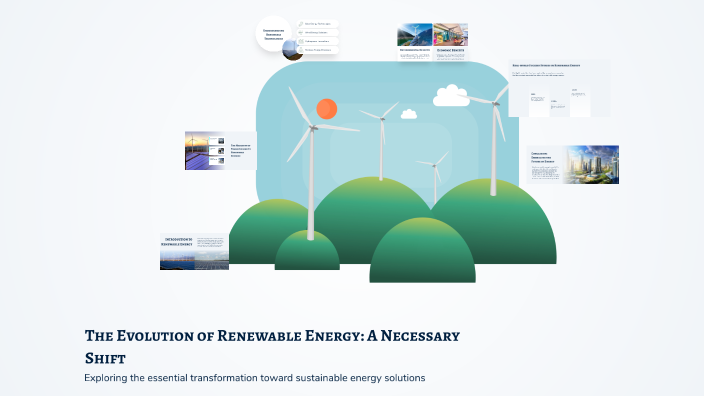Select the first pill item beside the circle topic
The width and height of the screenshot is (704, 396).
point(318,24)
